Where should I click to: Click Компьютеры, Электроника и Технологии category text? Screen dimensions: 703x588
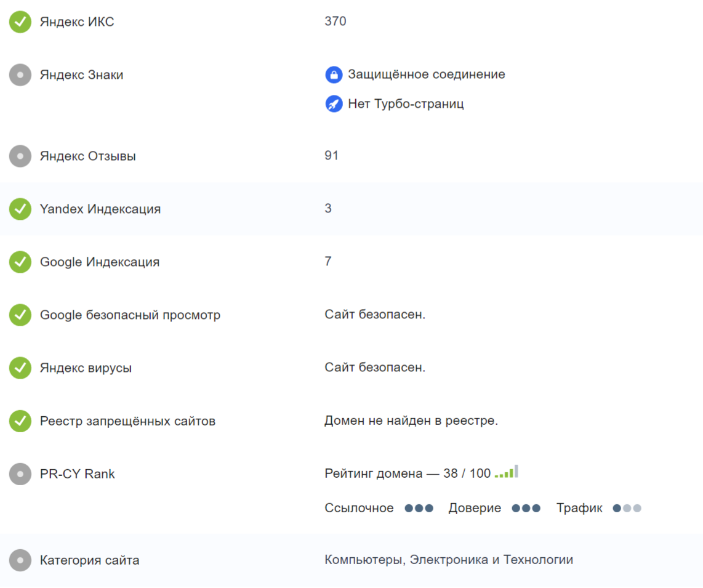tap(449, 560)
